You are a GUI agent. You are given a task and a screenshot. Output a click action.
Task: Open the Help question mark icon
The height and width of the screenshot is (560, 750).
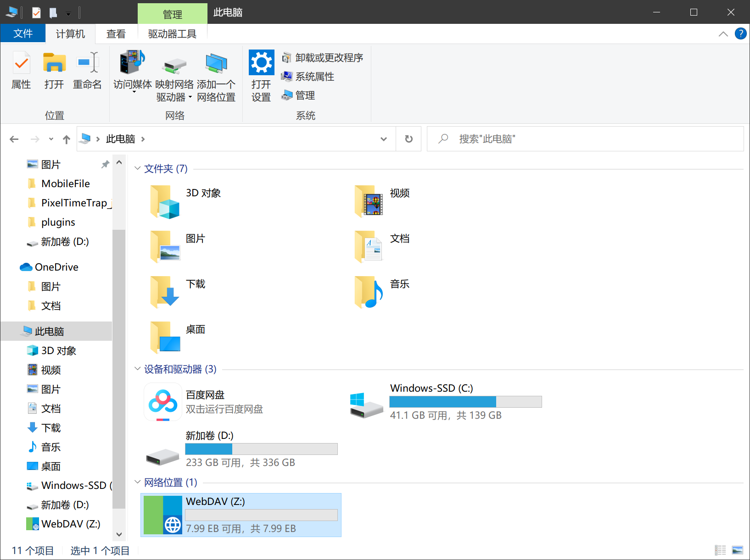(740, 33)
